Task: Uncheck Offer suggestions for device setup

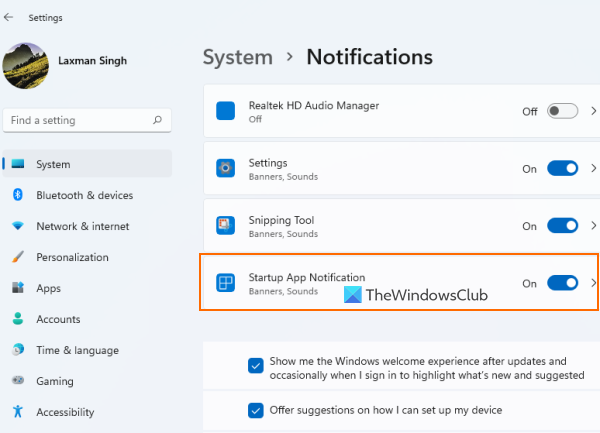Action: click(256, 410)
